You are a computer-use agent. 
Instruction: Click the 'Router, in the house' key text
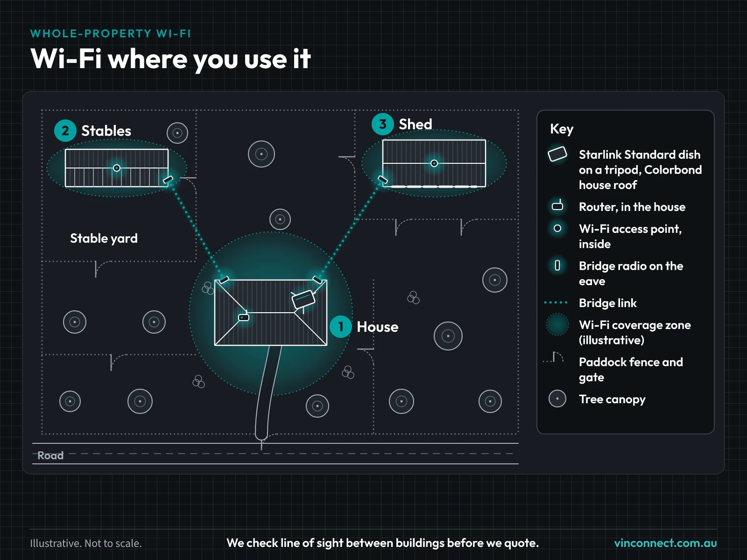click(x=632, y=207)
